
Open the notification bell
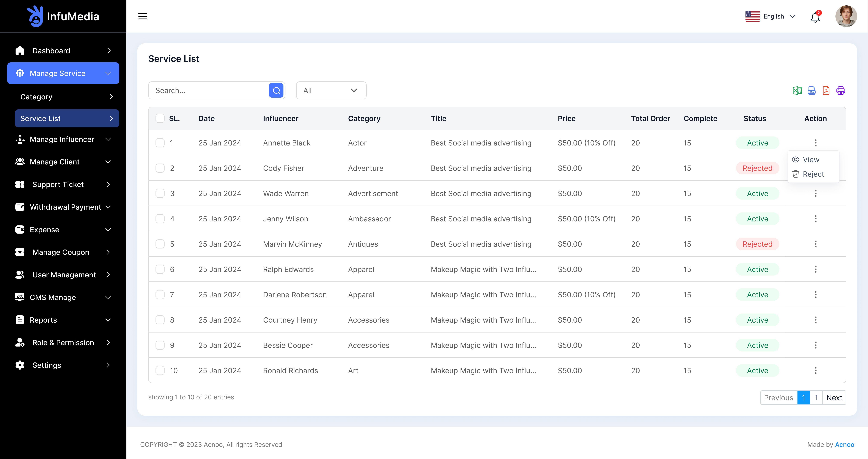815,17
